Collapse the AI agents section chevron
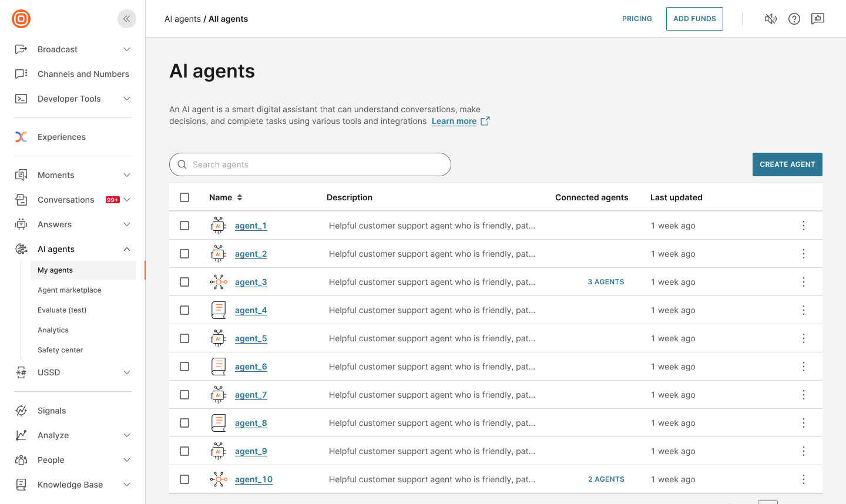 [126, 248]
